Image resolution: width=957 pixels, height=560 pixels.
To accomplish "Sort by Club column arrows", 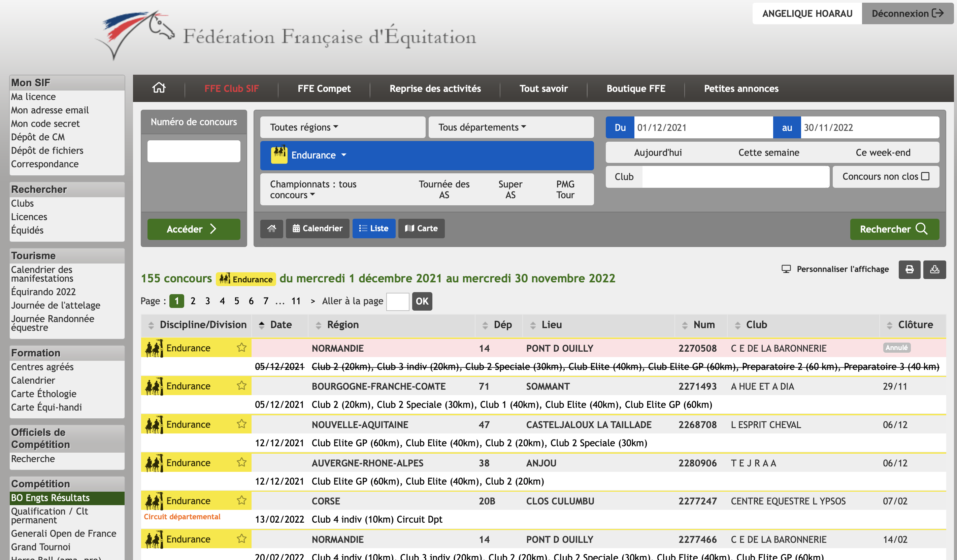I will [737, 325].
